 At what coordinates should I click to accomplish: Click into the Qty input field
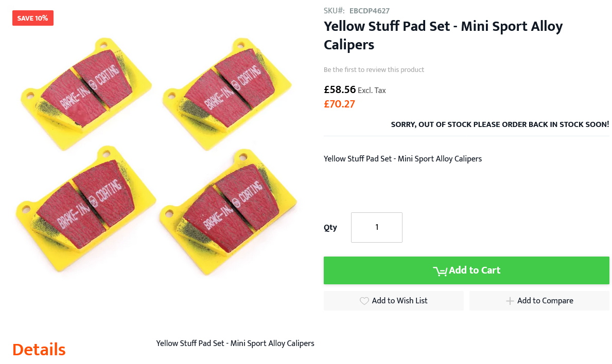pyautogui.click(x=377, y=227)
